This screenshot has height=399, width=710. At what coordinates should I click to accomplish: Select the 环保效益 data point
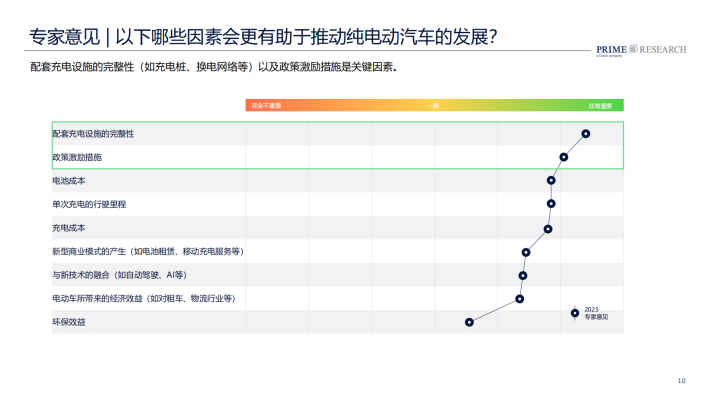pos(469,322)
